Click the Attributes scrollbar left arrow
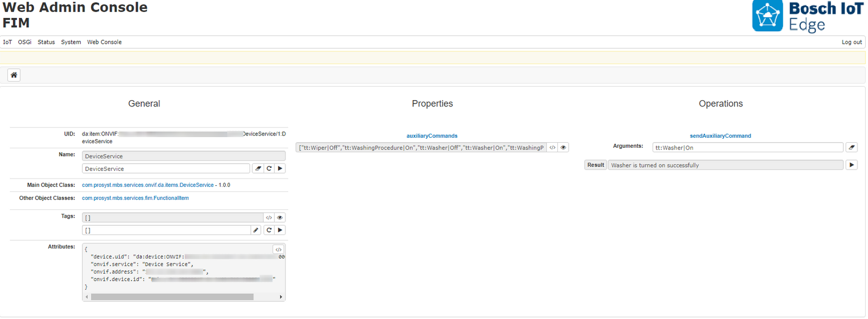 tap(86, 297)
